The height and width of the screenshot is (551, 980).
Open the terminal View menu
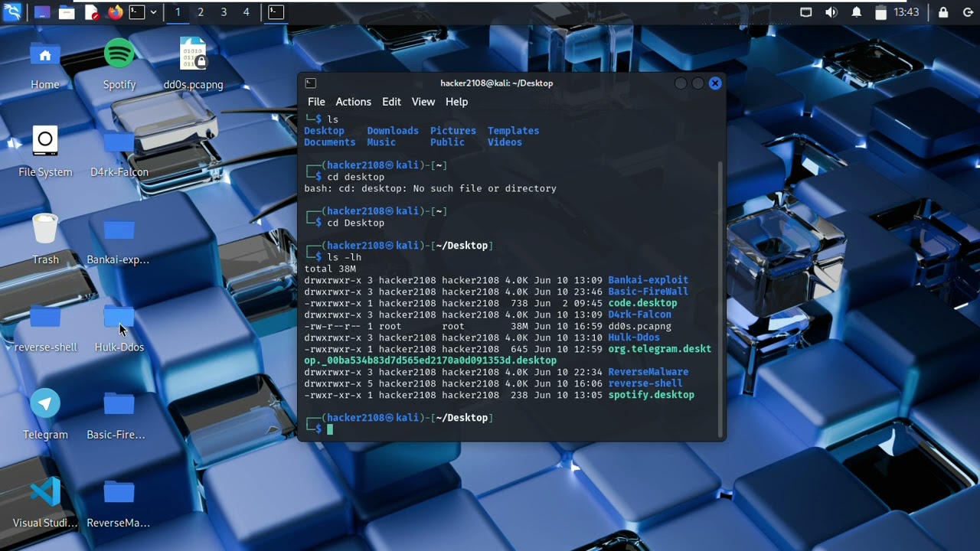(x=423, y=102)
